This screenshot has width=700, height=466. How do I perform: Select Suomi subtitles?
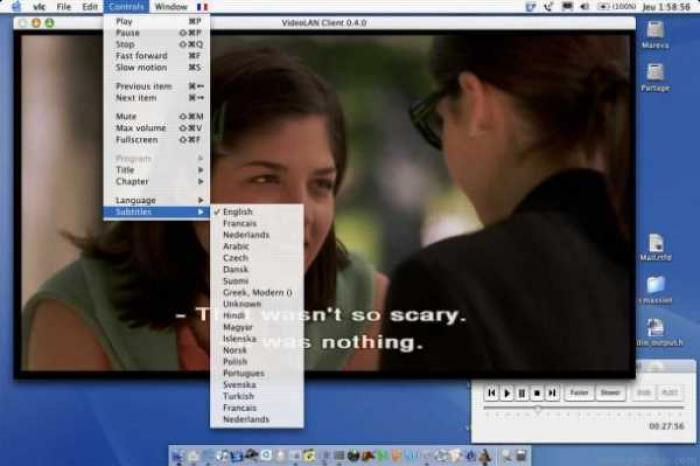(x=257, y=281)
